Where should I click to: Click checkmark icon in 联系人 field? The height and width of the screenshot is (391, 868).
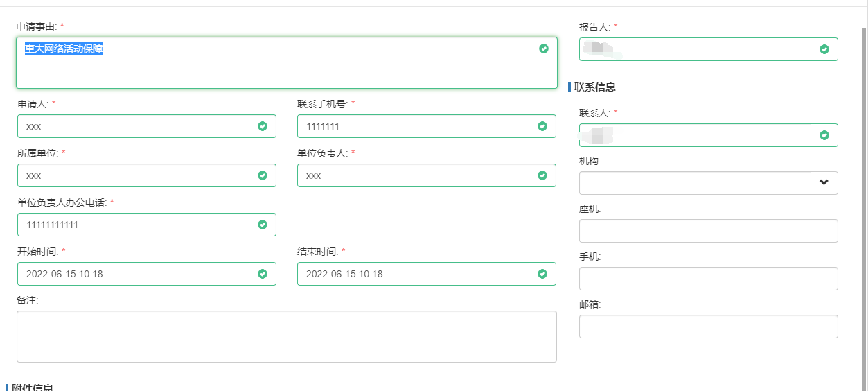(x=824, y=135)
